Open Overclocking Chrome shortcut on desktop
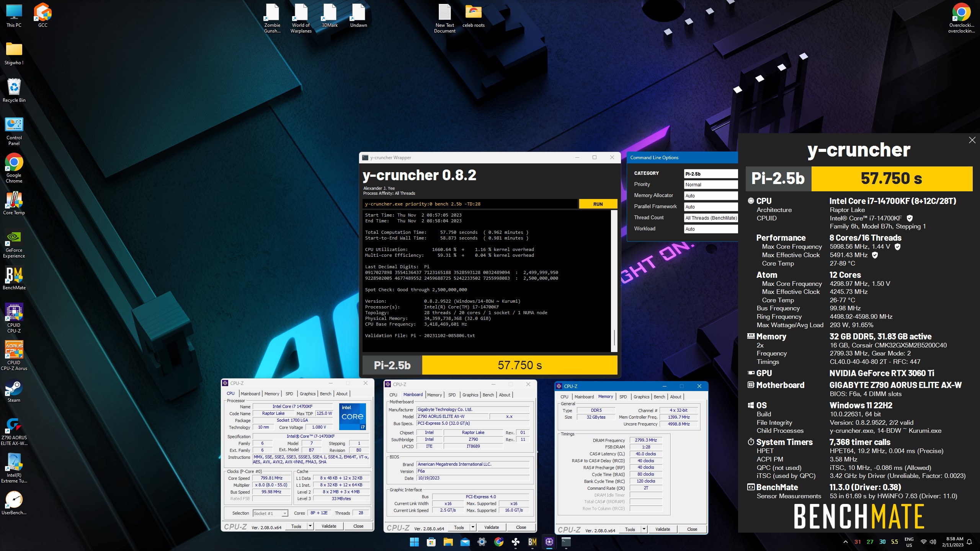This screenshot has width=980, height=551. pyautogui.click(x=961, y=18)
